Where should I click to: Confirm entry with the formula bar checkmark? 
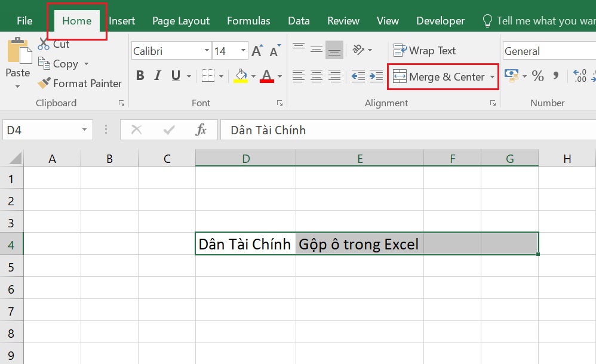pyautogui.click(x=169, y=130)
